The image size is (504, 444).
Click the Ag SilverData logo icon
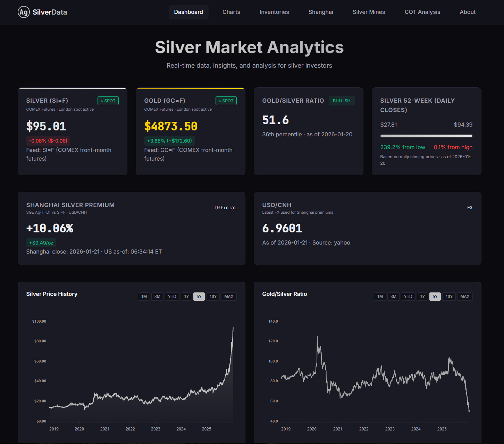click(24, 12)
